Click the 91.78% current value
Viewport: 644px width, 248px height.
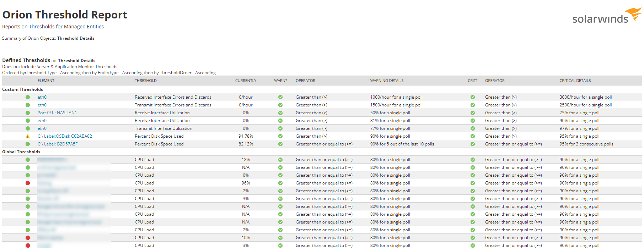[246, 136]
